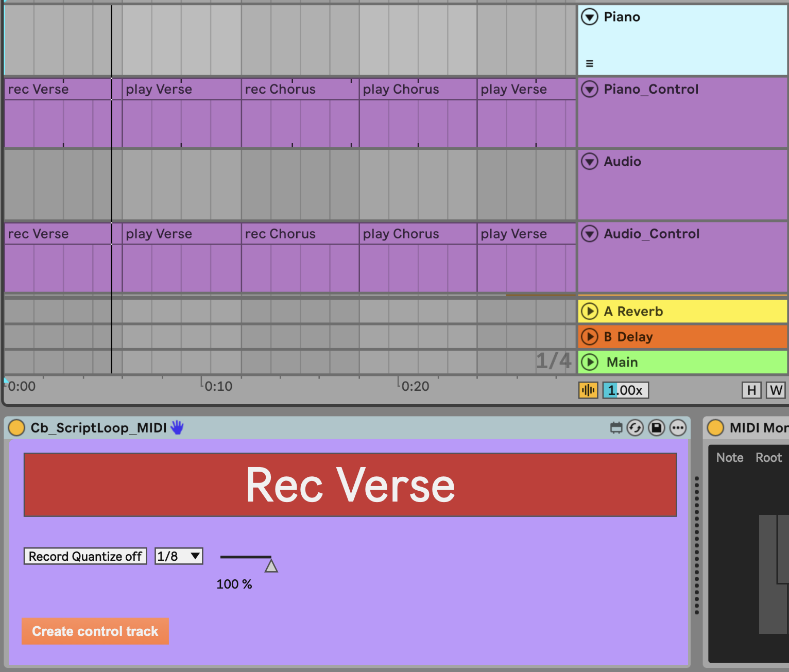Click the Create control track button
Screen dimensions: 789x672
[95, 631]
